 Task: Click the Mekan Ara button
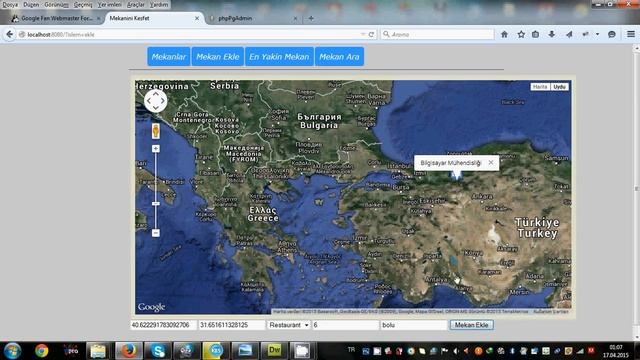pos(339,57)
